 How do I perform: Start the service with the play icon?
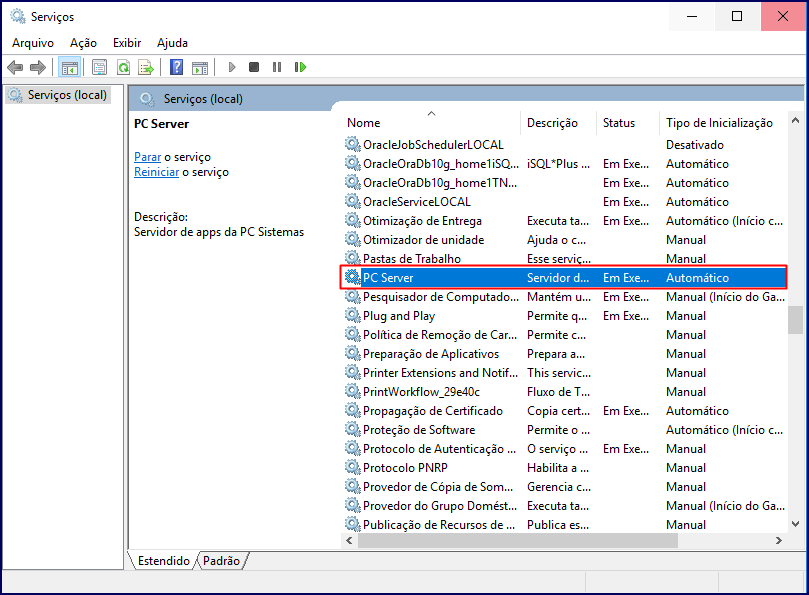(x=231, y=67)
